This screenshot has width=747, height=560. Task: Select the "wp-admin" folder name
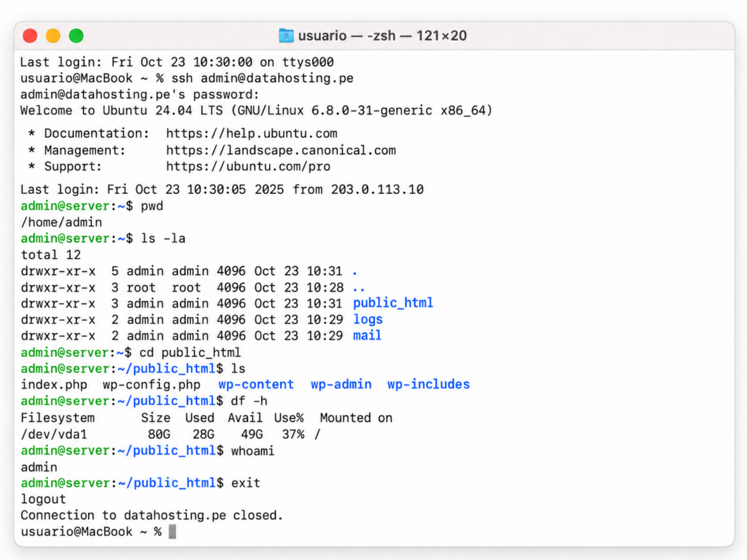(341, 384)
